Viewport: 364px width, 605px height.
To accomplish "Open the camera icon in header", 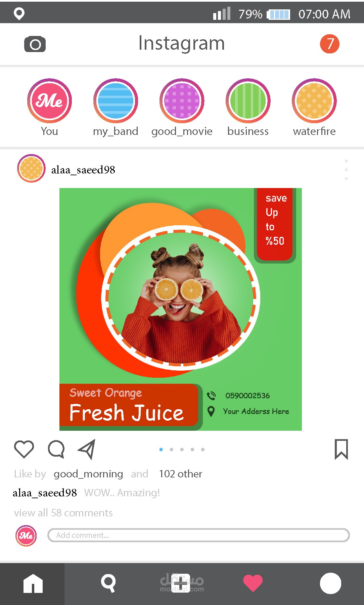I will tap(35, 44).
